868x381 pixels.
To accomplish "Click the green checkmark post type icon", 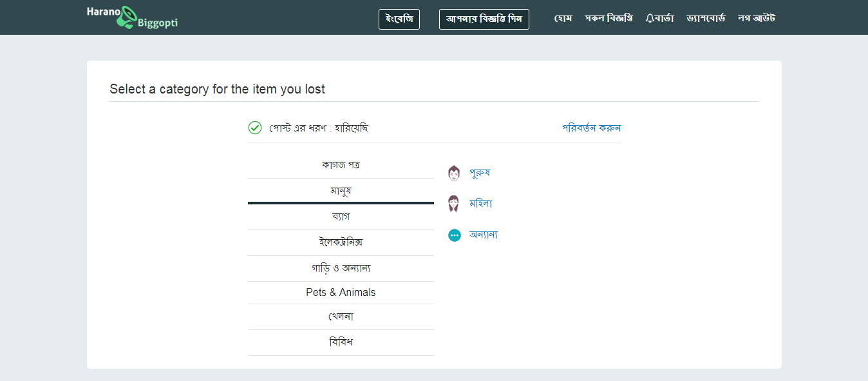I will (x=255, y=128).
